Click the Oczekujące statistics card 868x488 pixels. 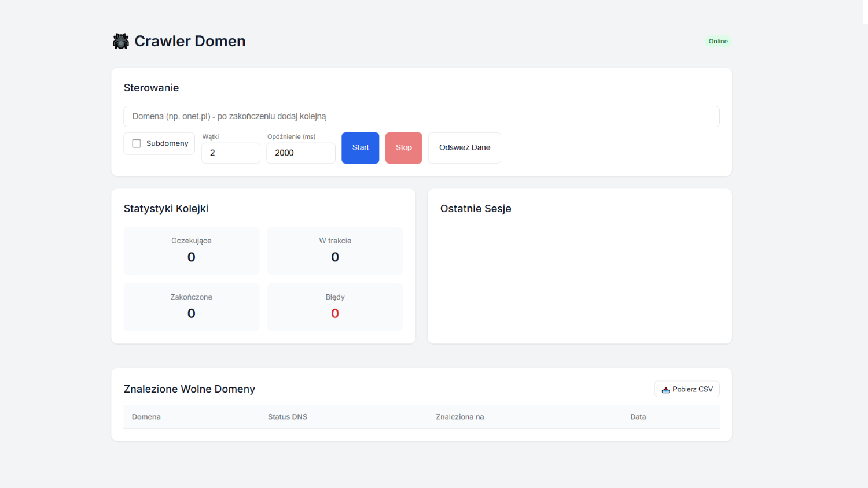pyautogui.click(x=191, y=250)
